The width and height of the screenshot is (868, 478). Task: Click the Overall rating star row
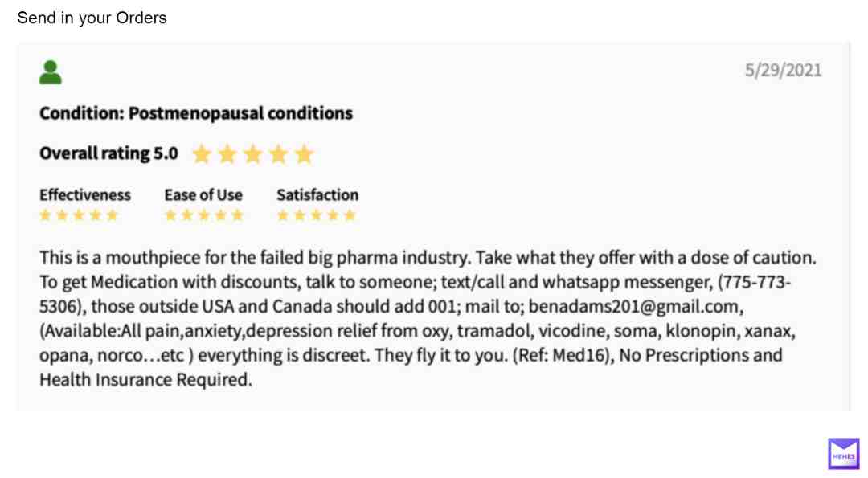click(x=253, y=154)
